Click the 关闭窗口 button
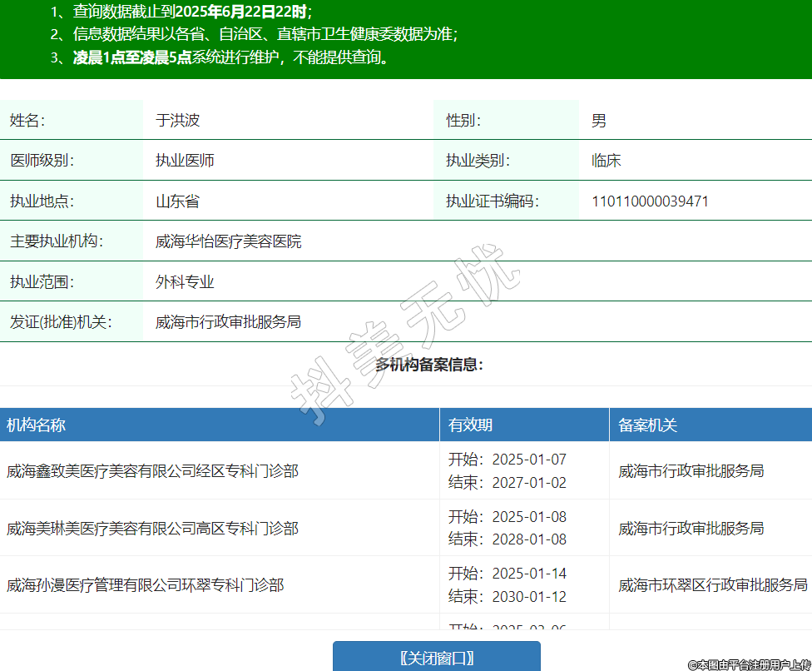Screen dimensions: 812x671 (437, 657)
